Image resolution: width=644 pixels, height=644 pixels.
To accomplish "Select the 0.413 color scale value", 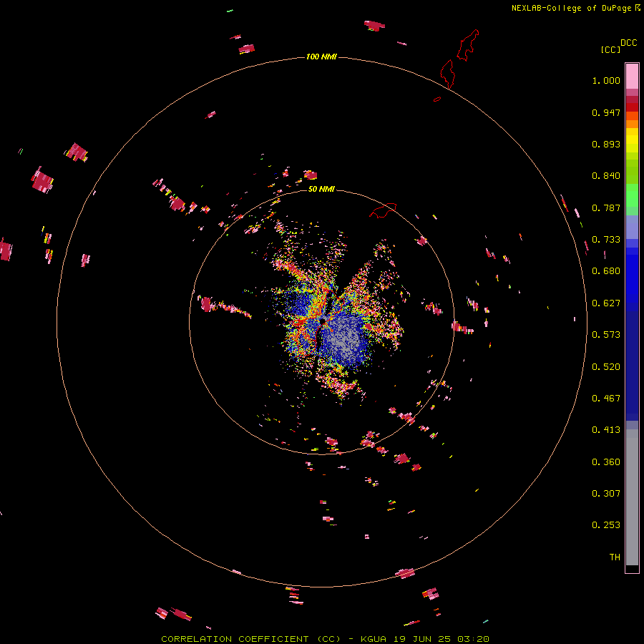I will coord(606,430).
